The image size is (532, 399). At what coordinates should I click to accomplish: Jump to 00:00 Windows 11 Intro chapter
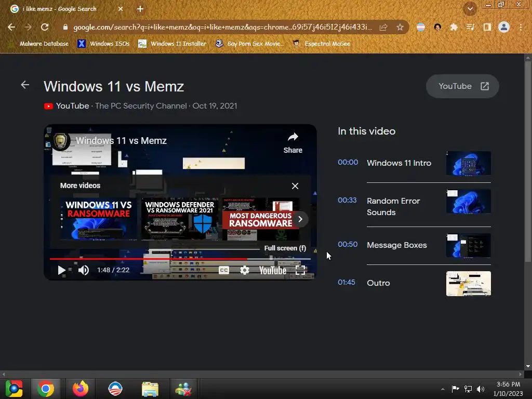(414, 163)
